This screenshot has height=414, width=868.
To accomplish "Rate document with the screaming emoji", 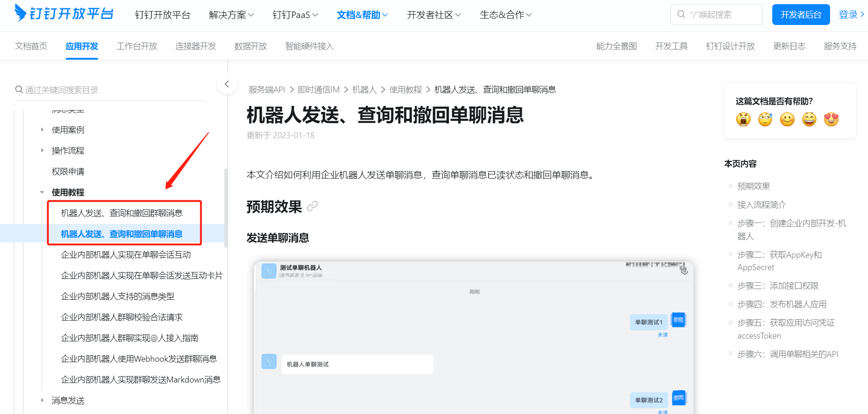I will click(x=743, y=119).
